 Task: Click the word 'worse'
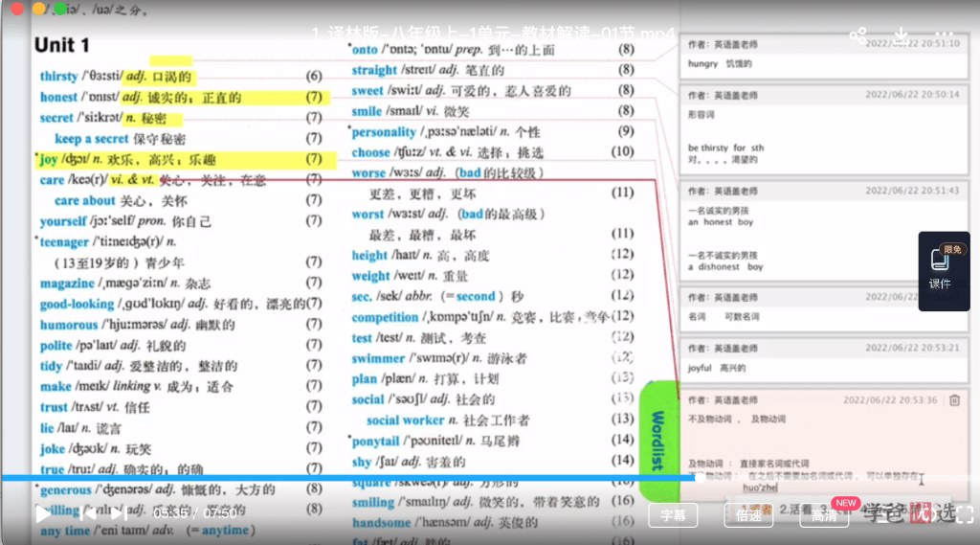pos(368,172)
